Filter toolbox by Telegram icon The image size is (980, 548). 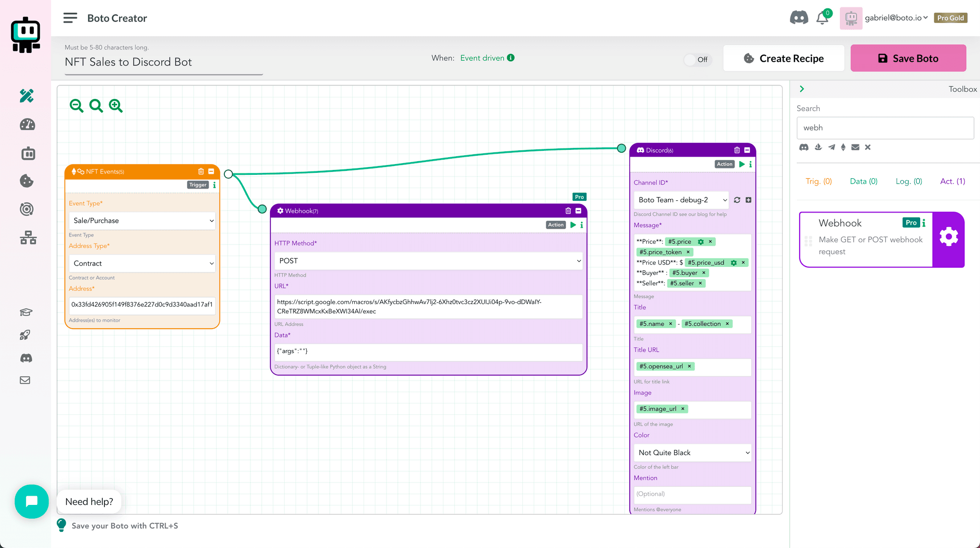[832, 147]
